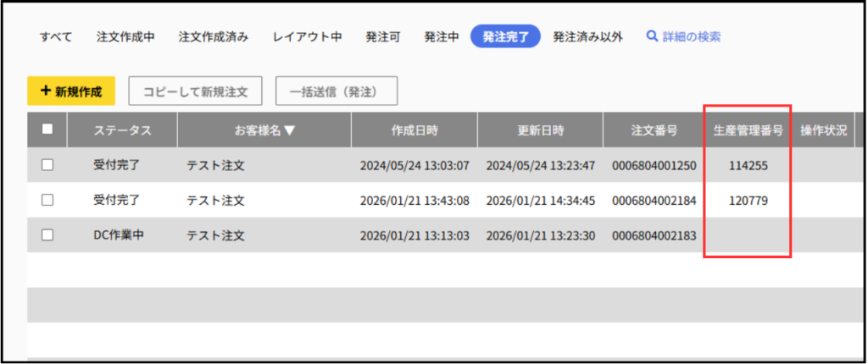The height and width of the screenshot is (364, 868).
Task: Toggle the select-all checkbox in table header
Action: pos(47,130)
